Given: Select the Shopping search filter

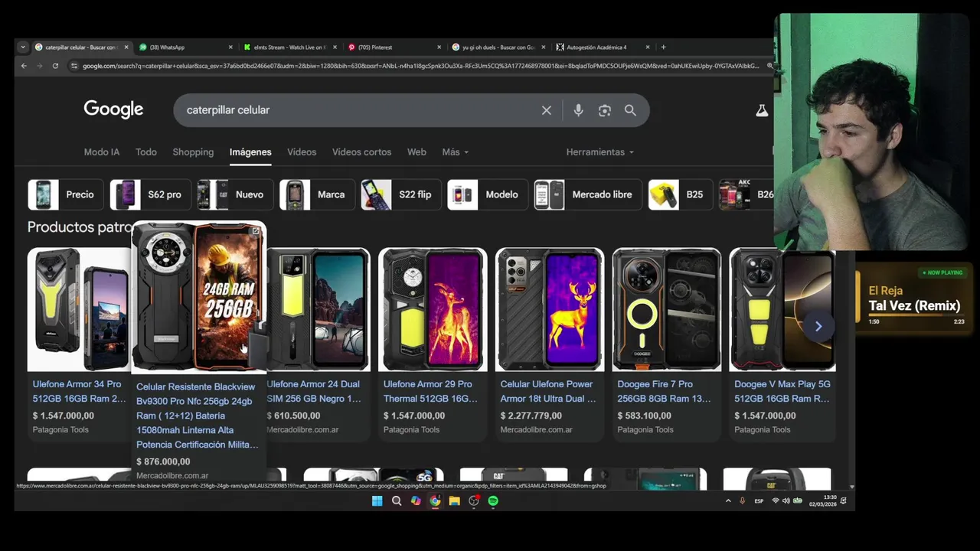Looking at the screenshot, I should click(193, 152).
